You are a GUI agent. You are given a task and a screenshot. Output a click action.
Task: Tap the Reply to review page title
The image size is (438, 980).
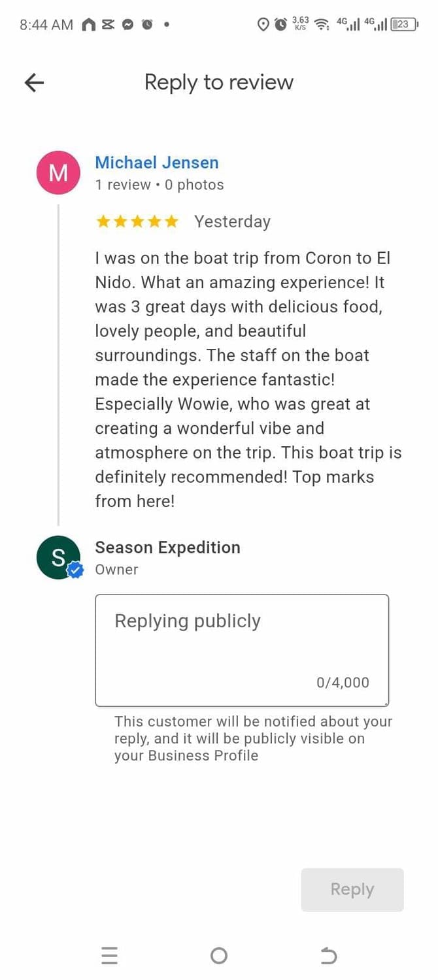[219, 82]
